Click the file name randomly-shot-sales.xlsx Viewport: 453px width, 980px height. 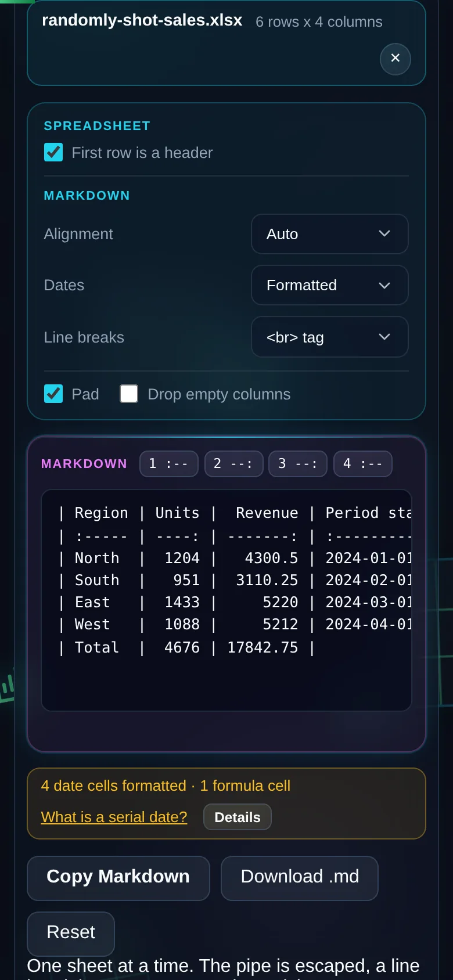coord(142,20)
